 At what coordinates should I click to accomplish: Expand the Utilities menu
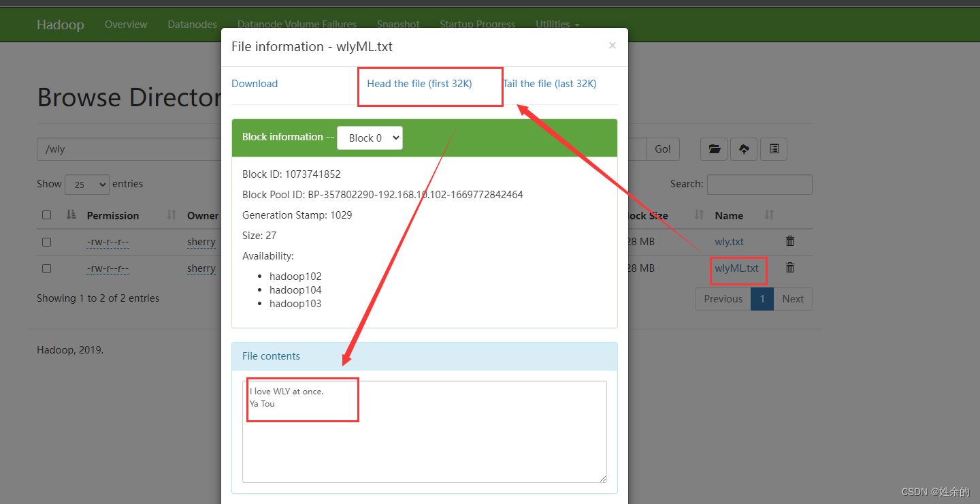pyautogui.click(x=557, y=25)
